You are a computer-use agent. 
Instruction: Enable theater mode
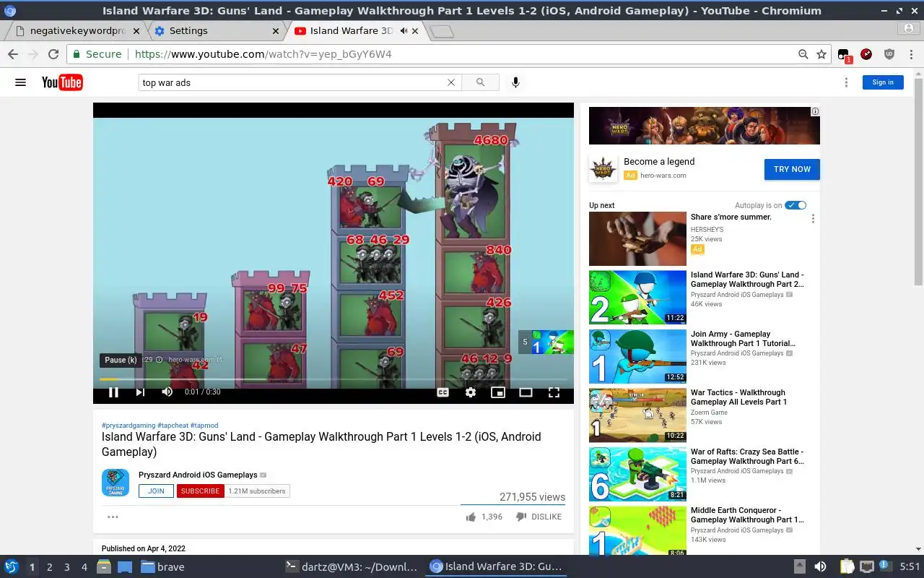tap(526, 392)
